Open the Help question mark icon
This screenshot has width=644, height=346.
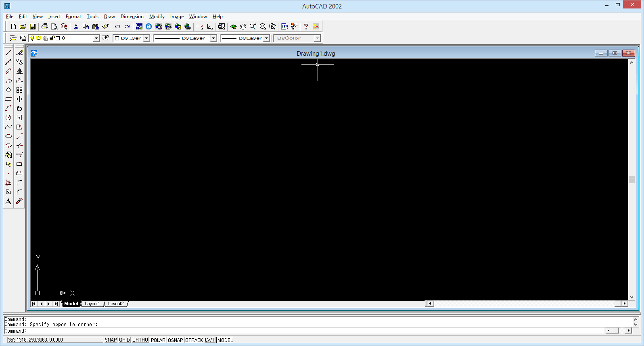pyautogui.click(x=306, y=27)
